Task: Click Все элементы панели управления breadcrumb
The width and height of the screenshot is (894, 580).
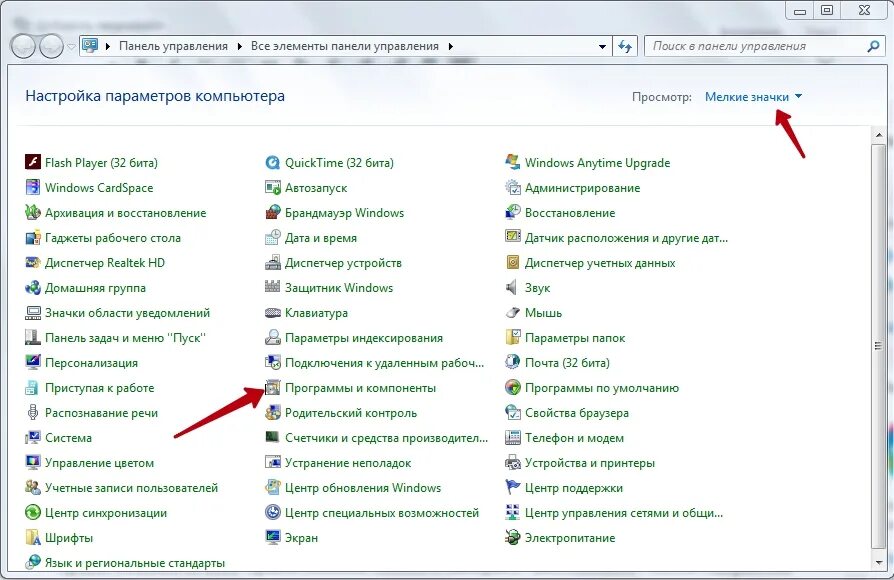Action: [x=345, y=46]
